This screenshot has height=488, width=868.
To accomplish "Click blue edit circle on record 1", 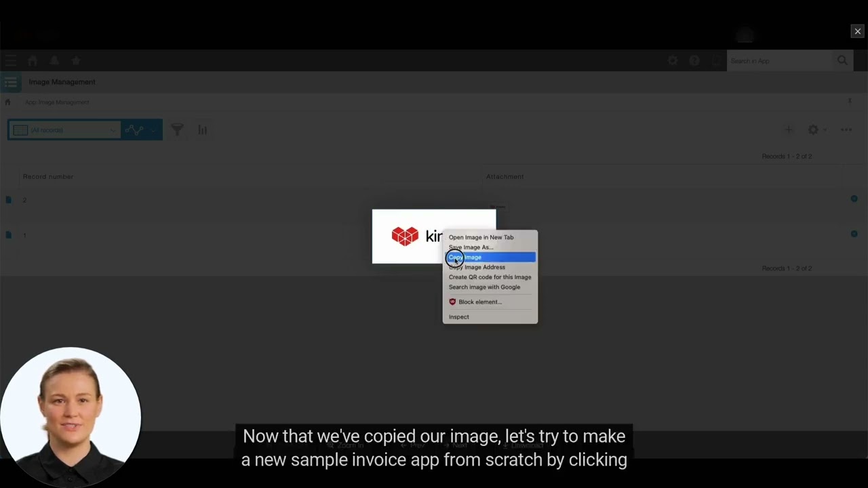I will pyautogui.click(x=854, y=234).
